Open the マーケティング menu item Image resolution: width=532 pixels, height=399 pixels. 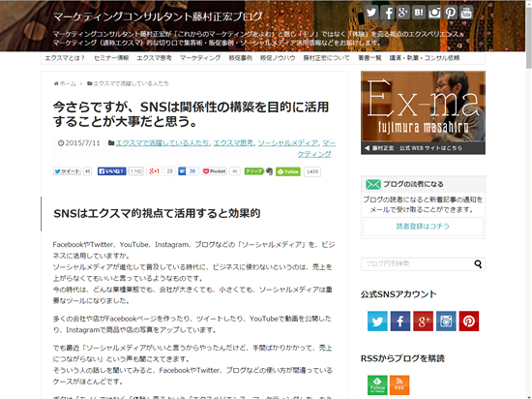[x=200, y=58]
